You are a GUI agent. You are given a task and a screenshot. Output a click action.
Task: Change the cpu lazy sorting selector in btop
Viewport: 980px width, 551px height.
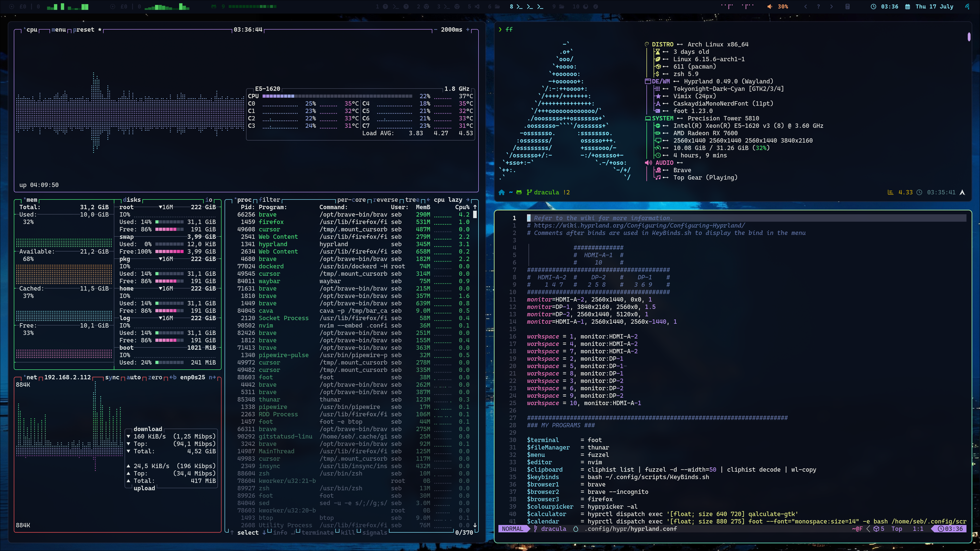point(448,200)
